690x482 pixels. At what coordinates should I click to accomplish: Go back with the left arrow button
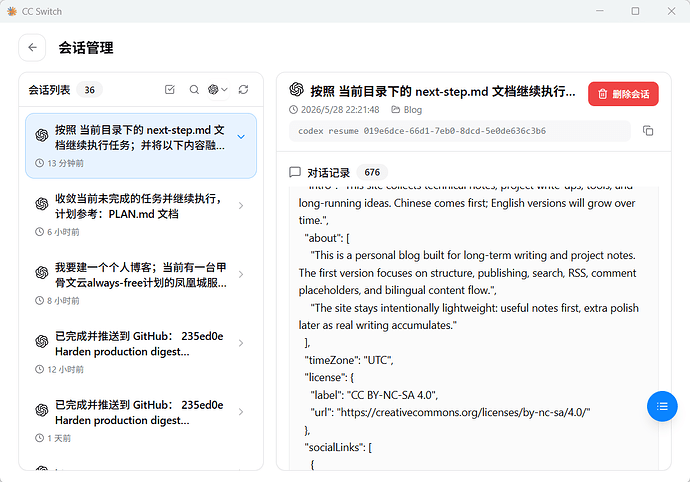coord(32,48)
